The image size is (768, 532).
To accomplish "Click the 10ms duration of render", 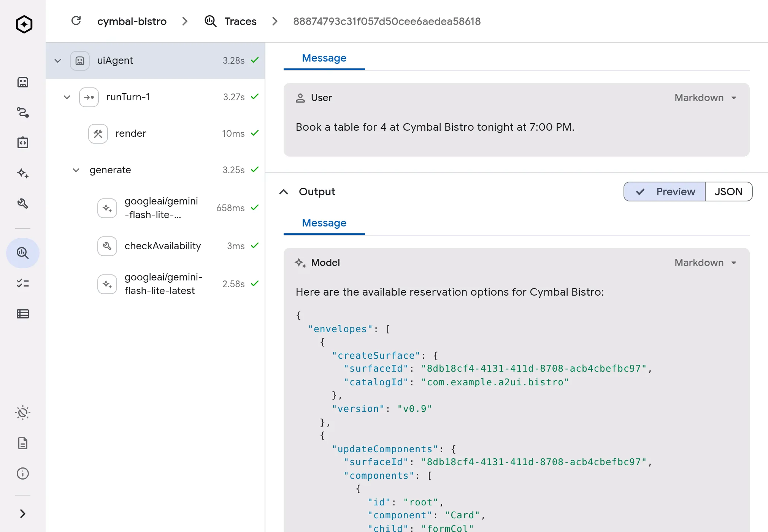I will point(233,134).
